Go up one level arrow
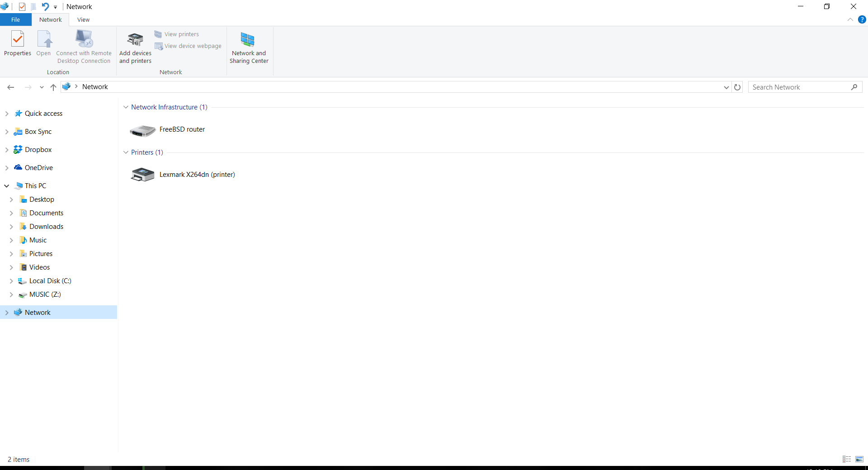 [x=53, y=87]
